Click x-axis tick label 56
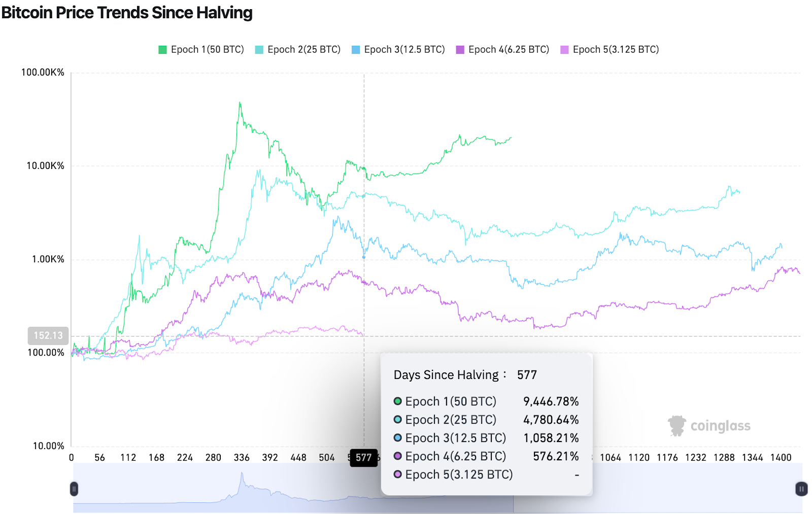Image resolution: width=812 pixels, height=514 pixels. point(99,457)
